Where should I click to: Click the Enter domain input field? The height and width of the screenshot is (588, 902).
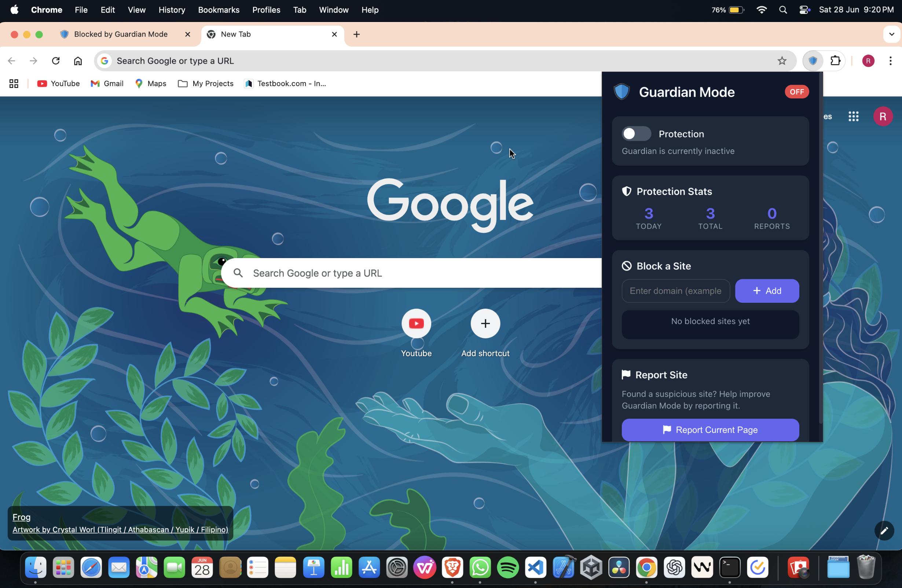pos(675,291)
